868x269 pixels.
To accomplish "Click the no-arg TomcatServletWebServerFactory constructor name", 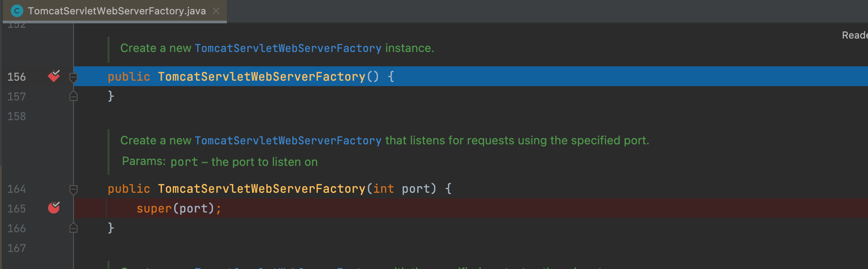I will [261, 77].
